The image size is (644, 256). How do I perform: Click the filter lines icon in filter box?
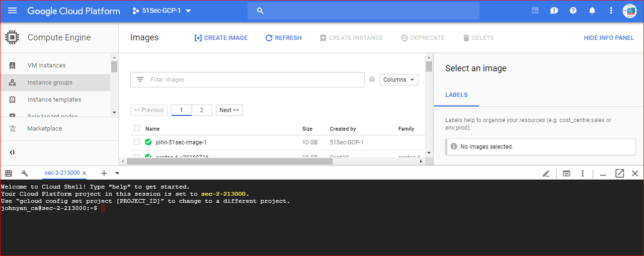(x=140, y=79)
